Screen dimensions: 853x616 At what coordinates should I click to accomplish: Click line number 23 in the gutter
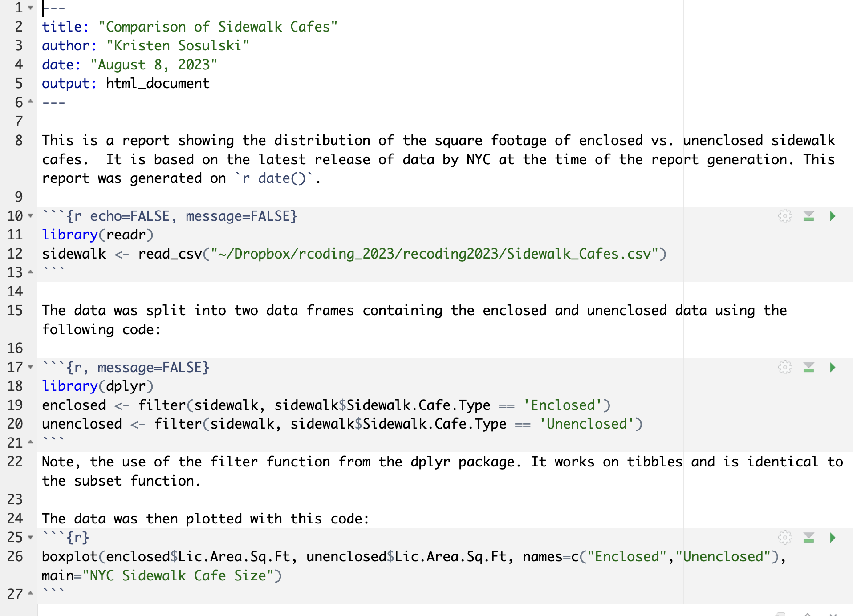(x=15, y=500)
